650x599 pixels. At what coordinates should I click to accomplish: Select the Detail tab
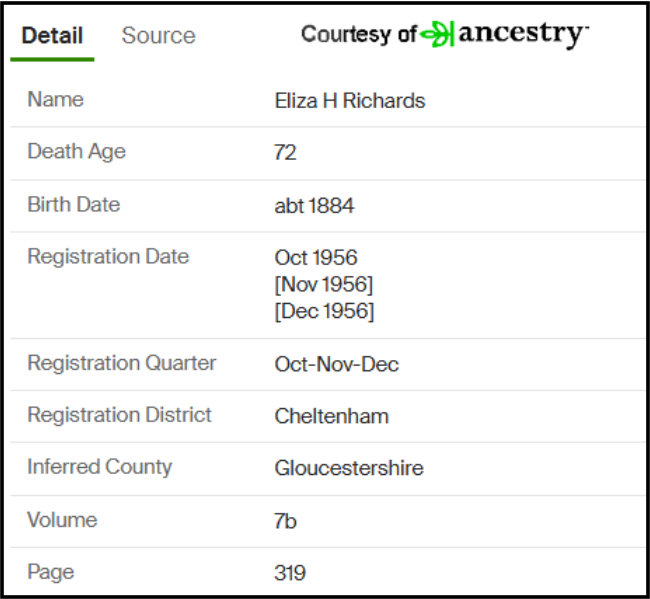(52, 35)
